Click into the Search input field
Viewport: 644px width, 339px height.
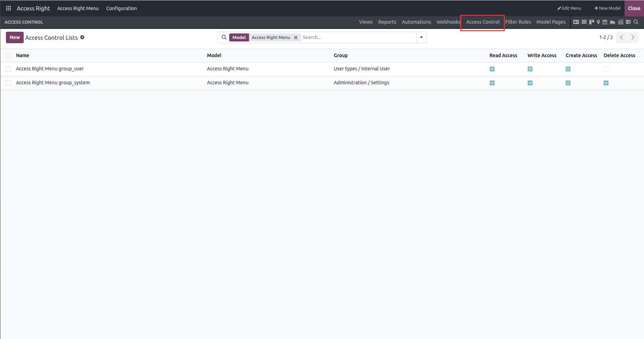[358, 37]
